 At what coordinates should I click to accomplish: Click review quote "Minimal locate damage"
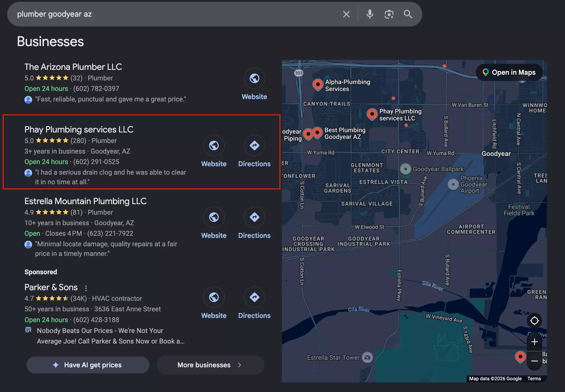click(x=106, y=249)
